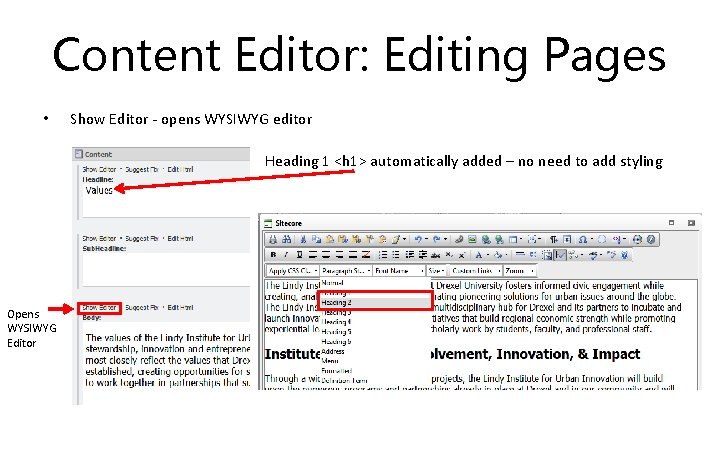Click Edit Html above Body field
This screenshot has height=450, width=720.
coord(180,308)
